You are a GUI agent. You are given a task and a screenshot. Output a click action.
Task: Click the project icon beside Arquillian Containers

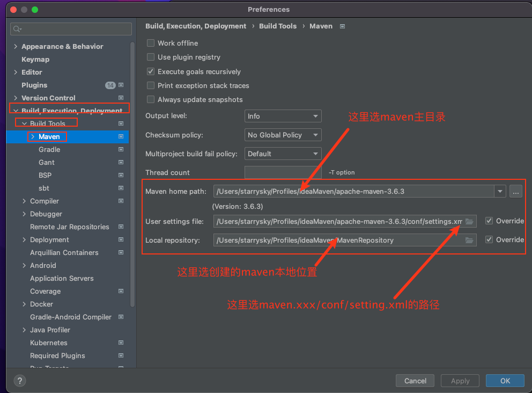click(x=121, y=252)
